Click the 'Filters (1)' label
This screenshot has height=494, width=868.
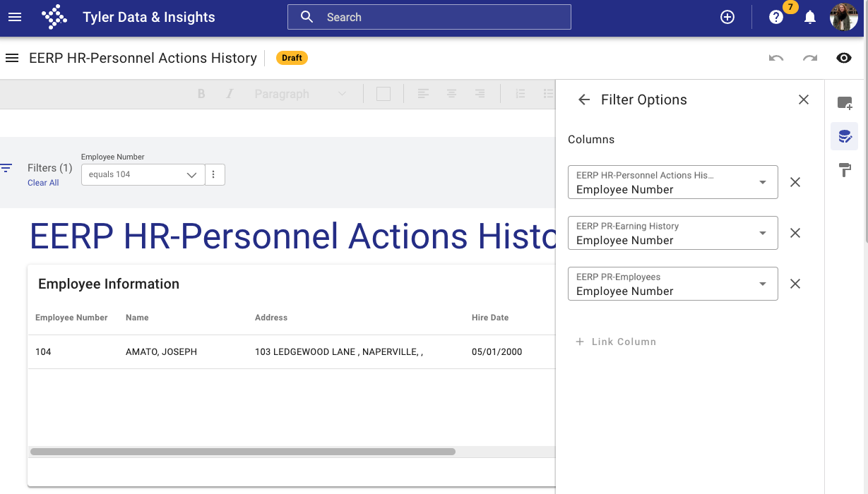point(50,168)
